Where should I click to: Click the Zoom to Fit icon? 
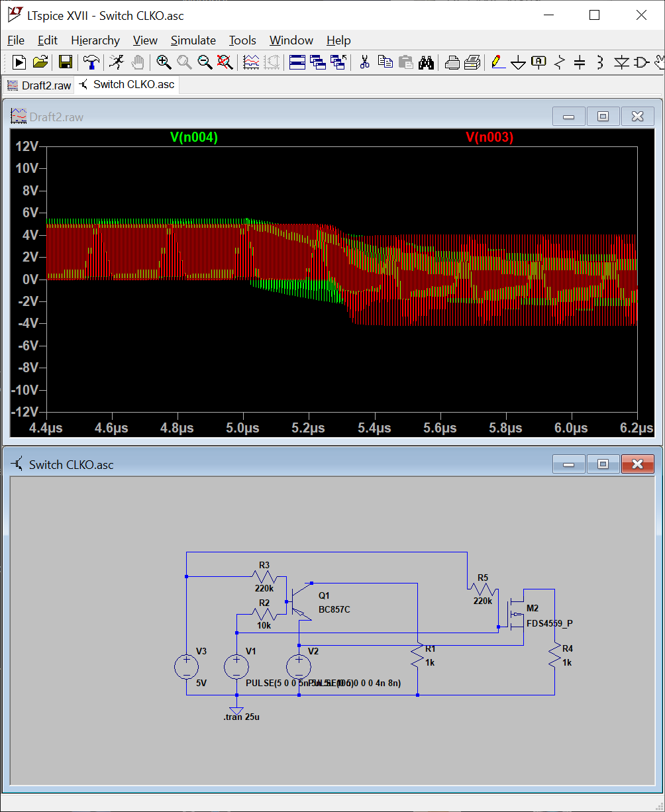click(x=225, y=62)
